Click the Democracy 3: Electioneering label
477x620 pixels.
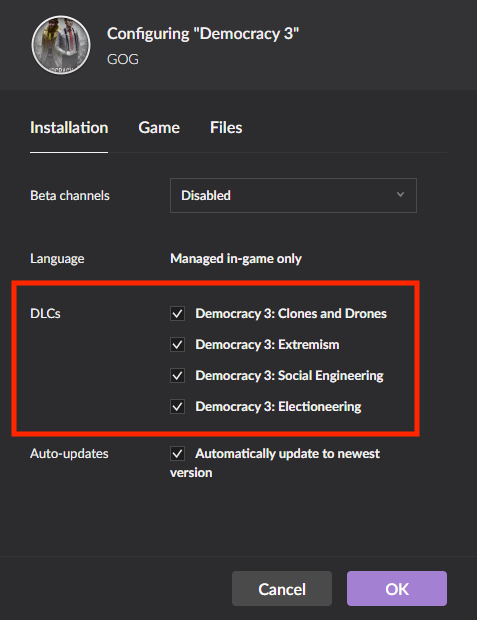pyautogui.click(x=278, y=406)
